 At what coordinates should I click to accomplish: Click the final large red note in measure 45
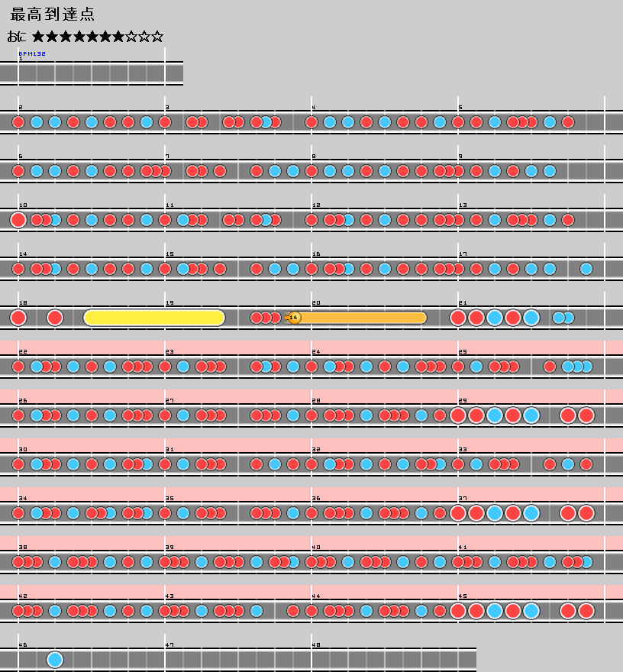[x=586, y=611]
